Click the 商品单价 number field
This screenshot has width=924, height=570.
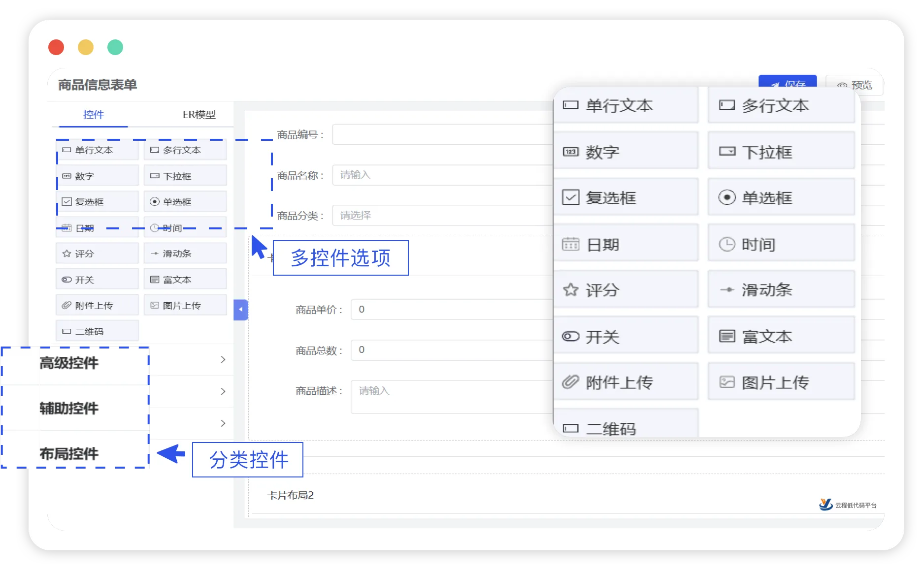[x=452, y=310]
